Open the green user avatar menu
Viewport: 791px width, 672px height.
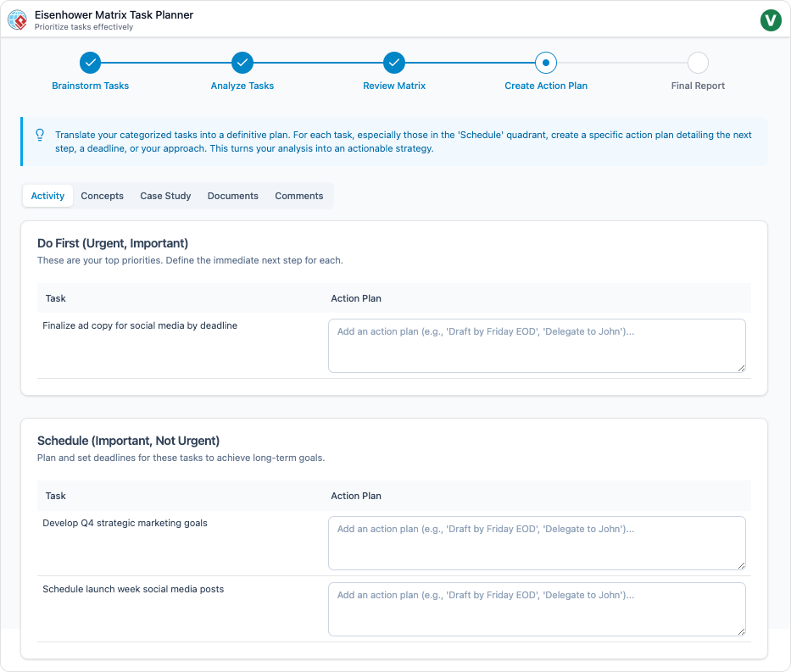coord(771,19)
